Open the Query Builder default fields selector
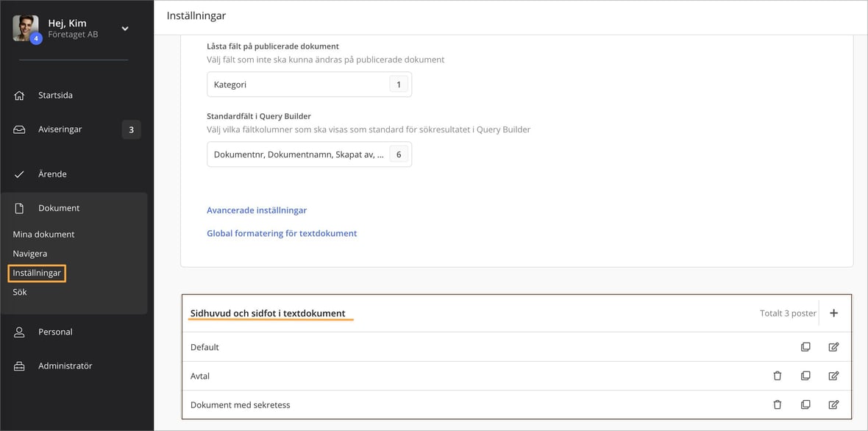 [309, 154]
